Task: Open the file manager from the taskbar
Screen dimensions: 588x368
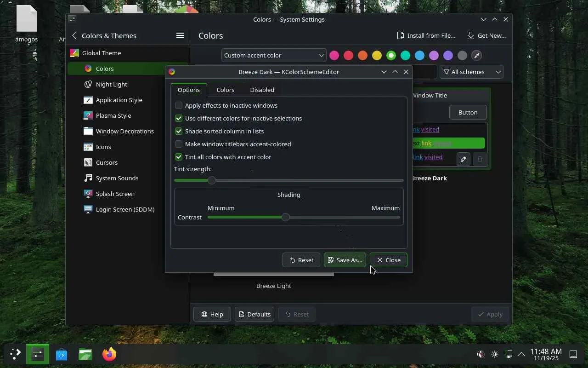Action: (x=85, y=354)
